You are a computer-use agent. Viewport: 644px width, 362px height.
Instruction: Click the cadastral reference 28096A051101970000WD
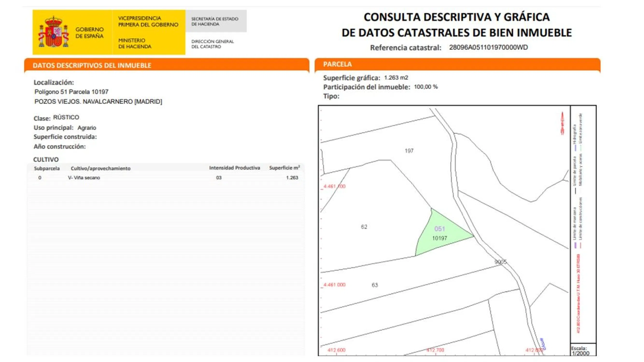pyautogui.click(x=488, y=48)
